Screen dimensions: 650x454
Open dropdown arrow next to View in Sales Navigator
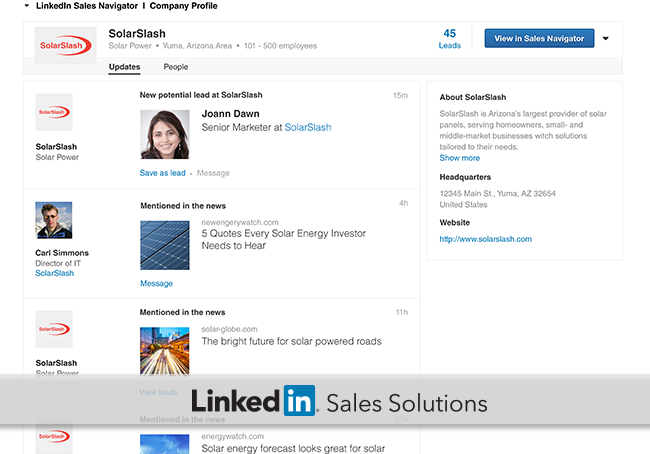click(606, 39)
